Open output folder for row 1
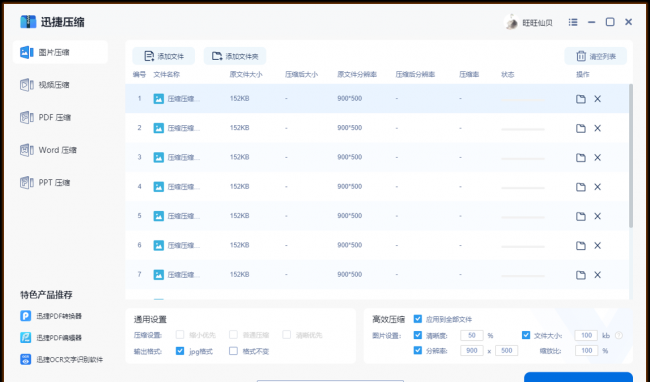Image resolution: width=650 pixels, height=382 pixels. pos(581,99)
